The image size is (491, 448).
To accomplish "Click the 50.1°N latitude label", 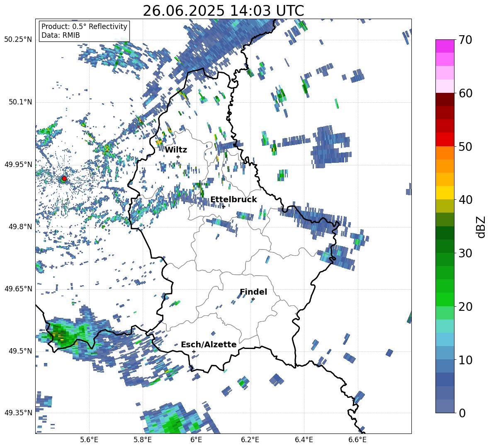I will pos(20,102).
